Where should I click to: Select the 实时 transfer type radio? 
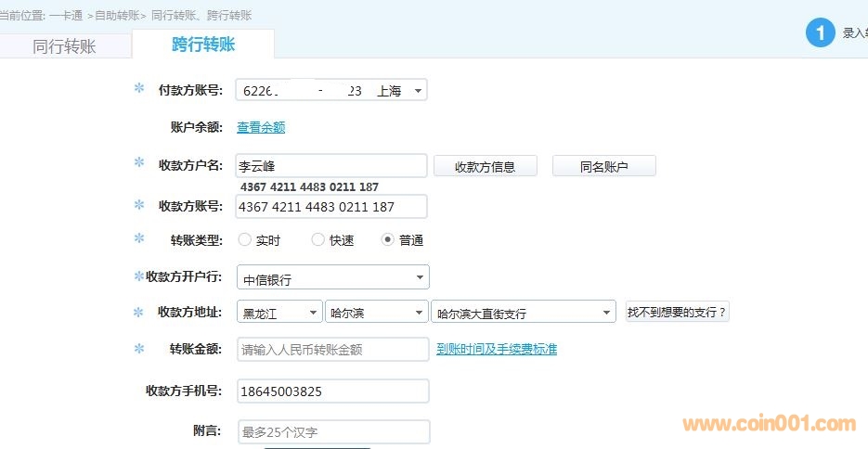(245, 239)
